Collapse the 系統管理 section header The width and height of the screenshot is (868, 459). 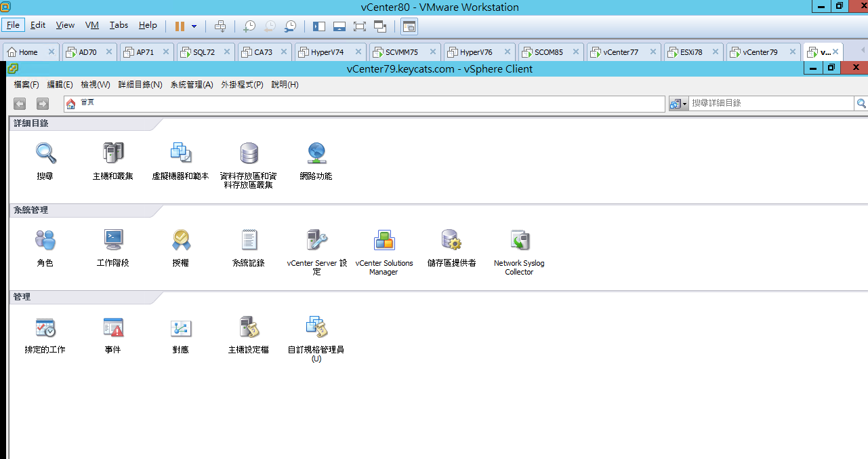pos(31,210)
